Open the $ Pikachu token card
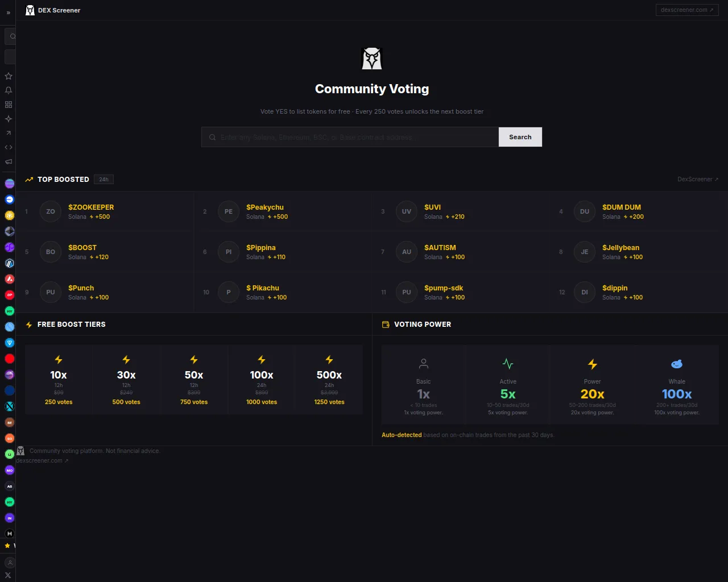 [x=283, y=292]
